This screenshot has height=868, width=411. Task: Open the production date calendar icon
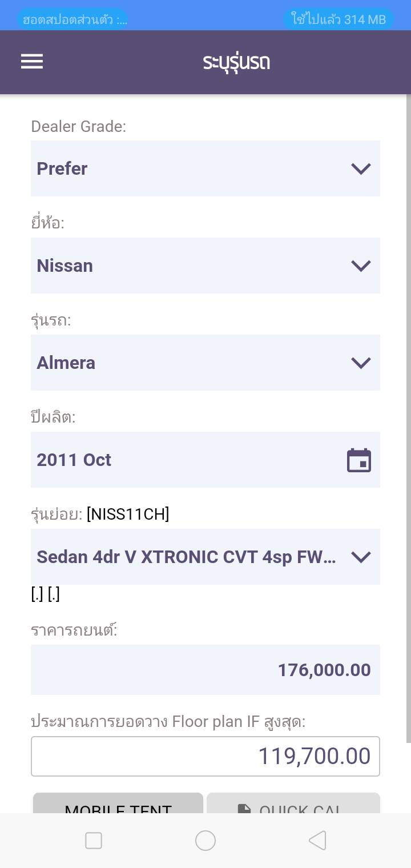[359, 460]
